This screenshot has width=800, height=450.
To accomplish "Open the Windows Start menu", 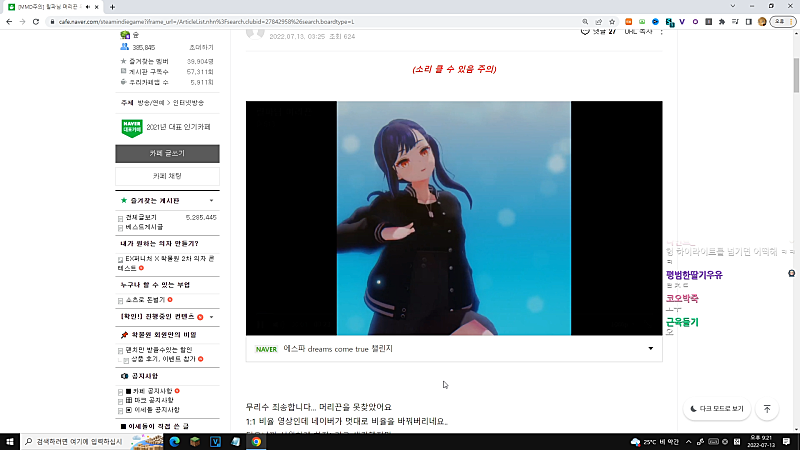I will [x=10, y=441].
